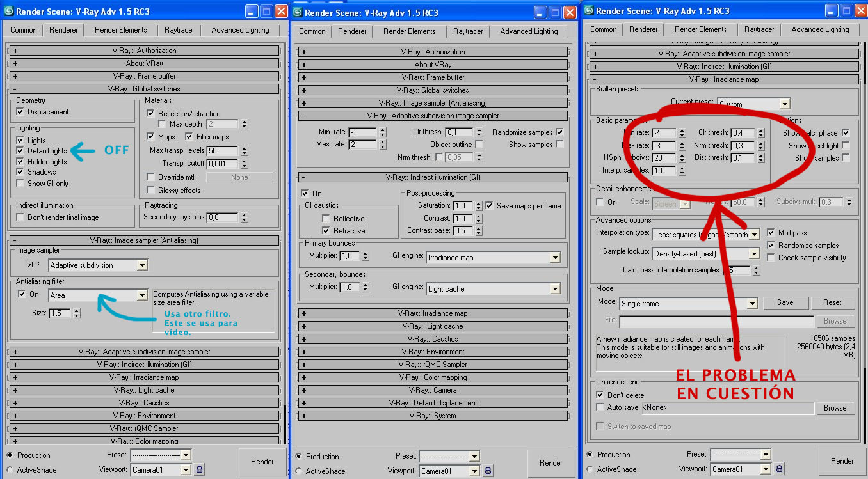Click Browse button beside Auto save

click(835, 408)
